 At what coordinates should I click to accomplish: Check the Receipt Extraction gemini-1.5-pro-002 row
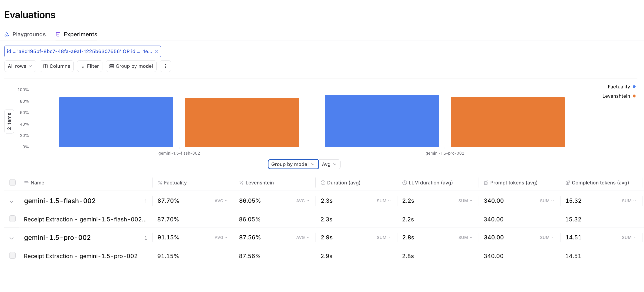pos(12,255)
